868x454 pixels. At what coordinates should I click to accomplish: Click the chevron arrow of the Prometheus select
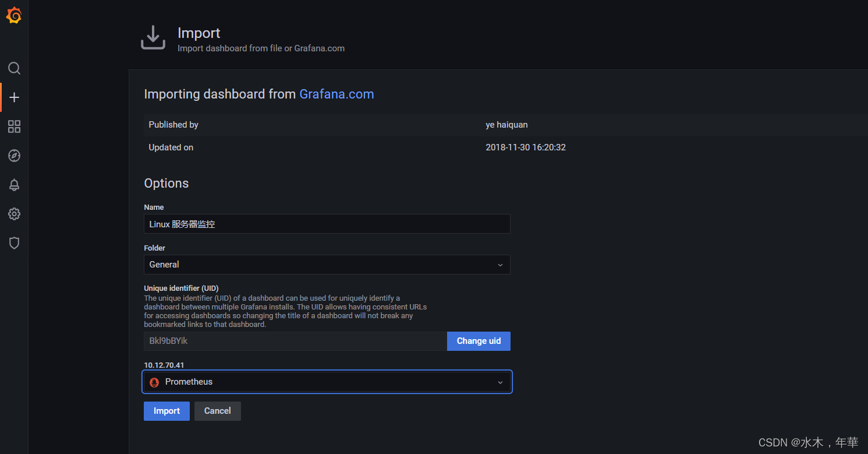coord(500,382)
